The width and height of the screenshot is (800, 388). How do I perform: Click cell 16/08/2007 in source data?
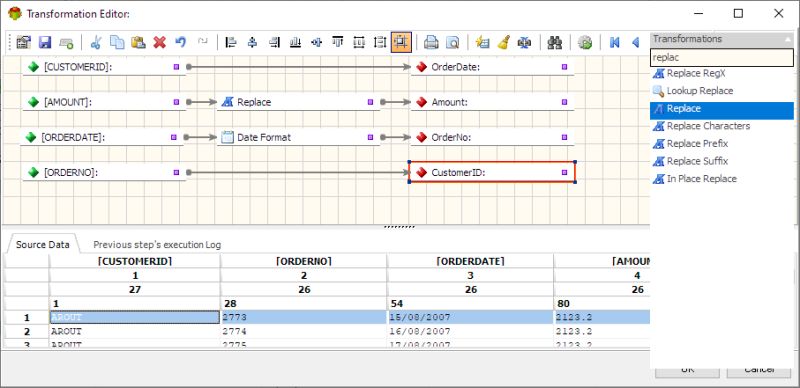(x=470, y=331)
